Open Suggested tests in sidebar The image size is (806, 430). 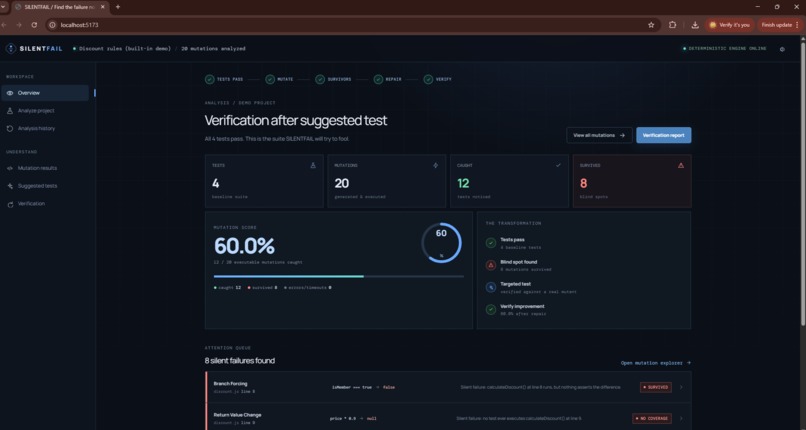[45, 186]
